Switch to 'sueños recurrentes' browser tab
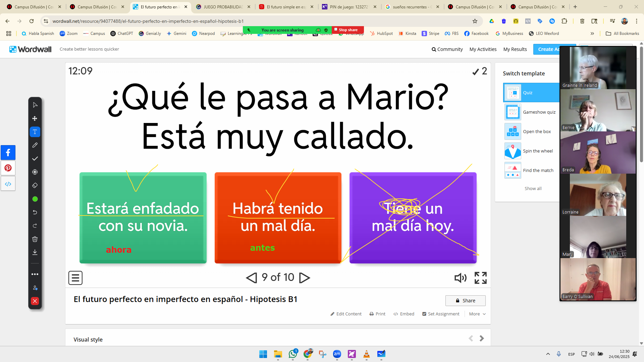This screenshot has height=362, width=644. tap(412, 7)
